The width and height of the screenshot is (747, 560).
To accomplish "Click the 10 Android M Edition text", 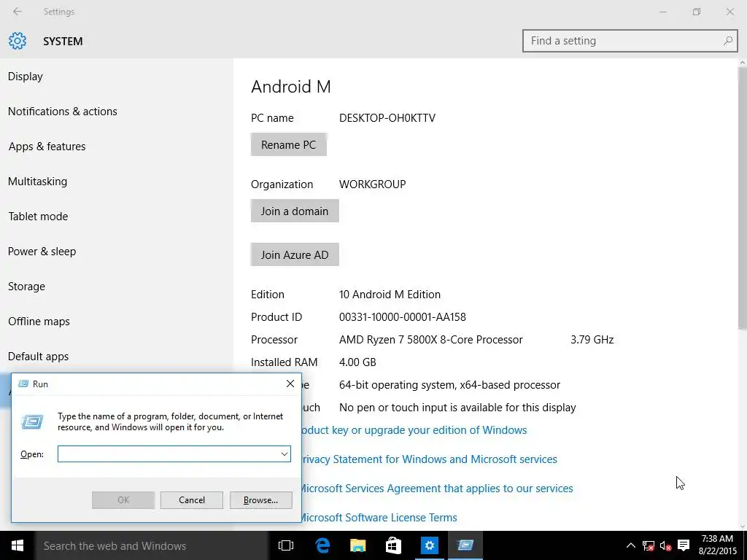I will click(390, 295).
